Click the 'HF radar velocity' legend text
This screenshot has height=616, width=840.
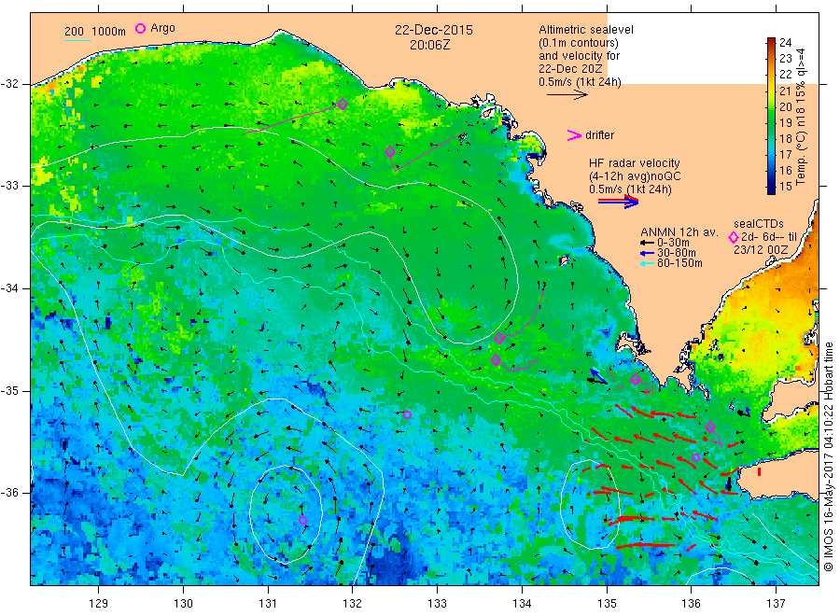[x=635, y=163]
